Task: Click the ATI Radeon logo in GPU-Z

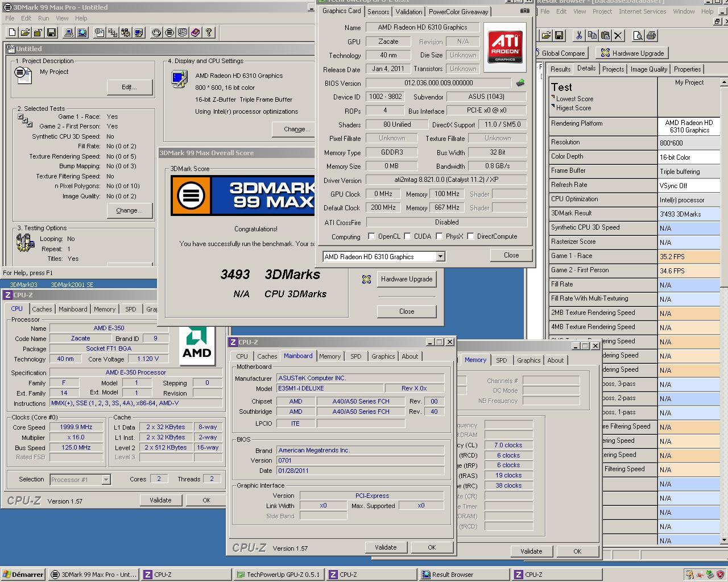Action: (x=505, y=48)
